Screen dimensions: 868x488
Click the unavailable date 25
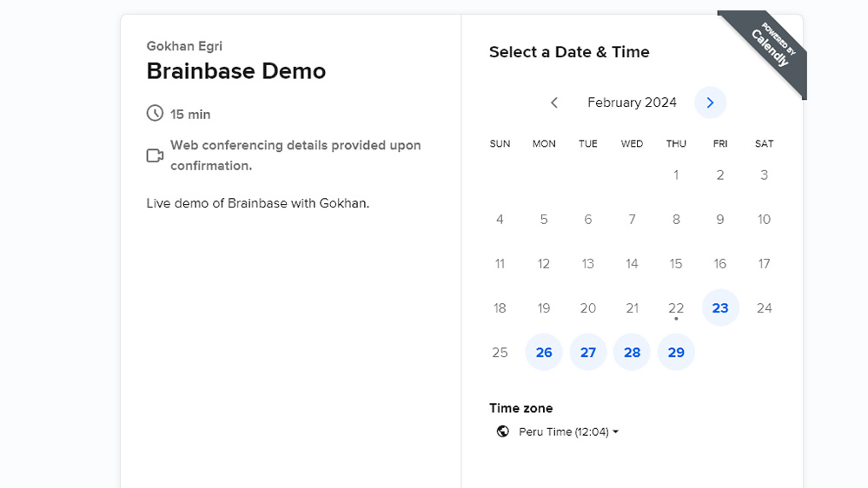coord(500,352)
